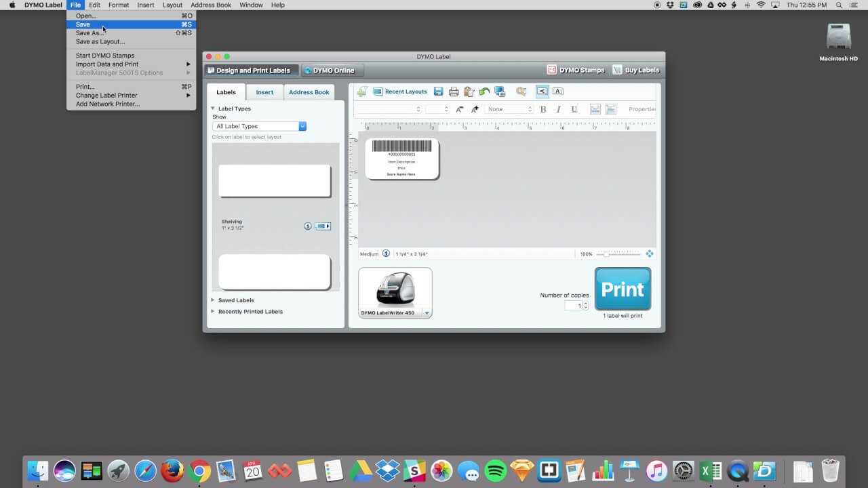Viewport: 868px width, 488px height.
Task: Open the 'None' style dropdown
Action: click(510, 109)
